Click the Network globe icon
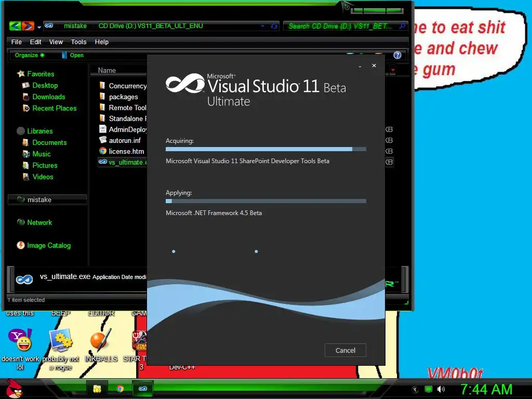Image resolution: width=532 pixels, height=399 pixels. tap(21, 222)
